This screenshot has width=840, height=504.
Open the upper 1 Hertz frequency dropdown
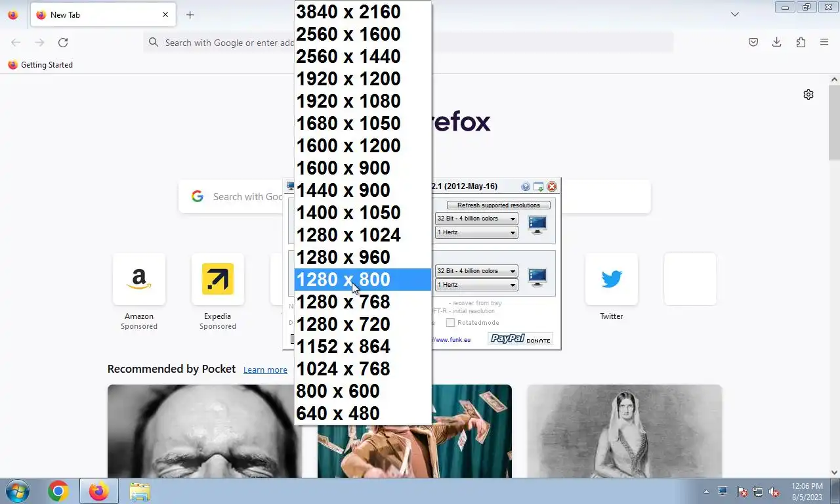pos(476,232)
